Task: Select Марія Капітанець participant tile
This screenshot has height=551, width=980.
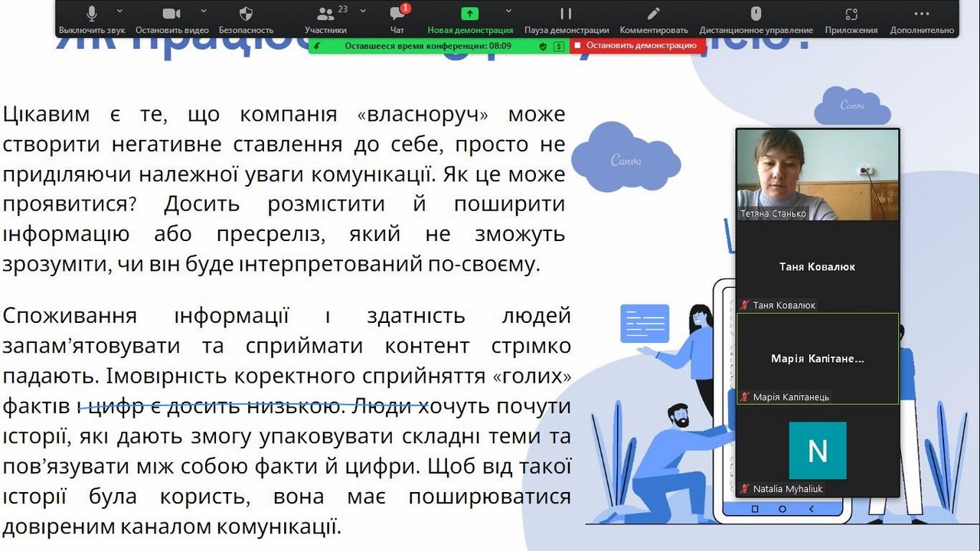Action: point(818,358)
